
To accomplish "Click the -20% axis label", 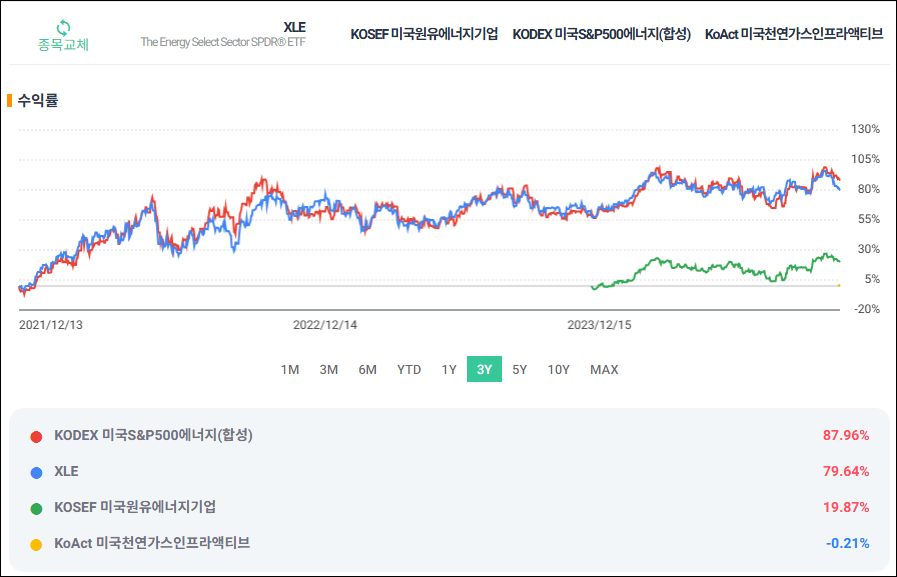I will [867, 309].
